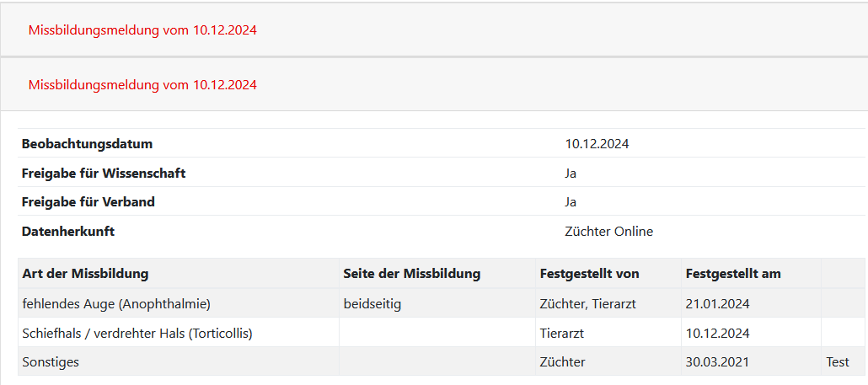Click the Test remark cell
The image size is (868, 385).
click(838, 361)
